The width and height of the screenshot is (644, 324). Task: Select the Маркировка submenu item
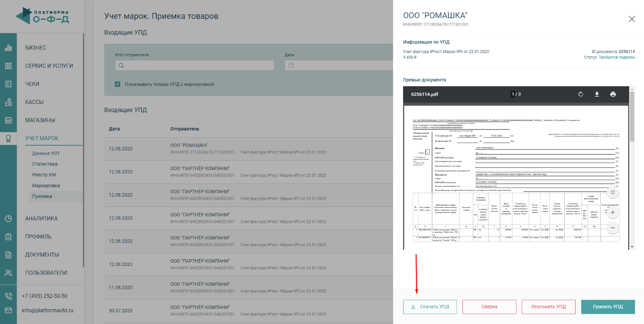pyautogui.click(x=46, y=186)
